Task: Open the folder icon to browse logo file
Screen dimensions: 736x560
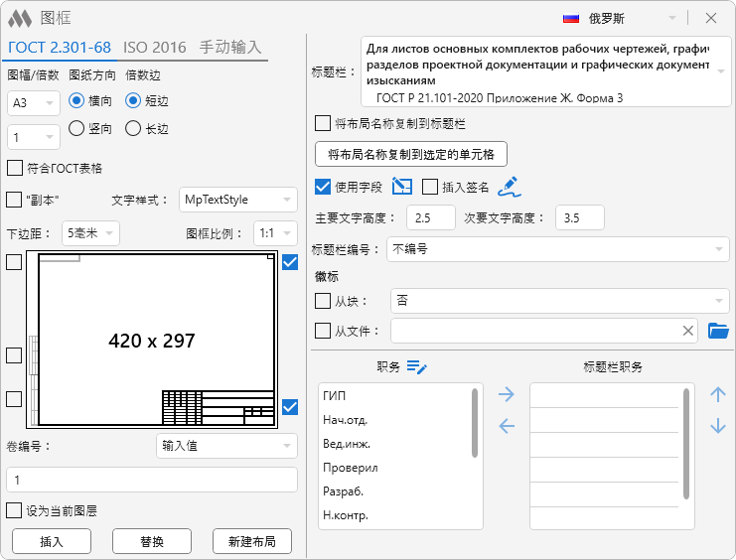Action: pos(718,331)
